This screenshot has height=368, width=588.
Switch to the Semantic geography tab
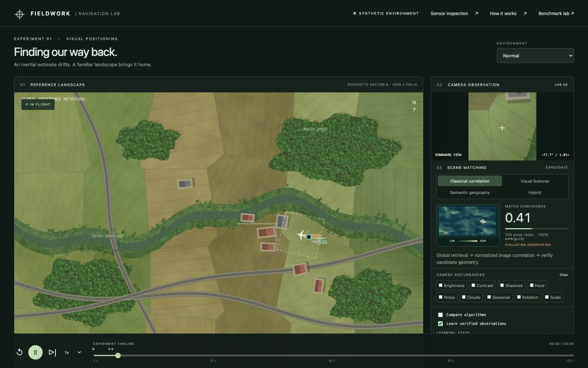click(470, 193)
